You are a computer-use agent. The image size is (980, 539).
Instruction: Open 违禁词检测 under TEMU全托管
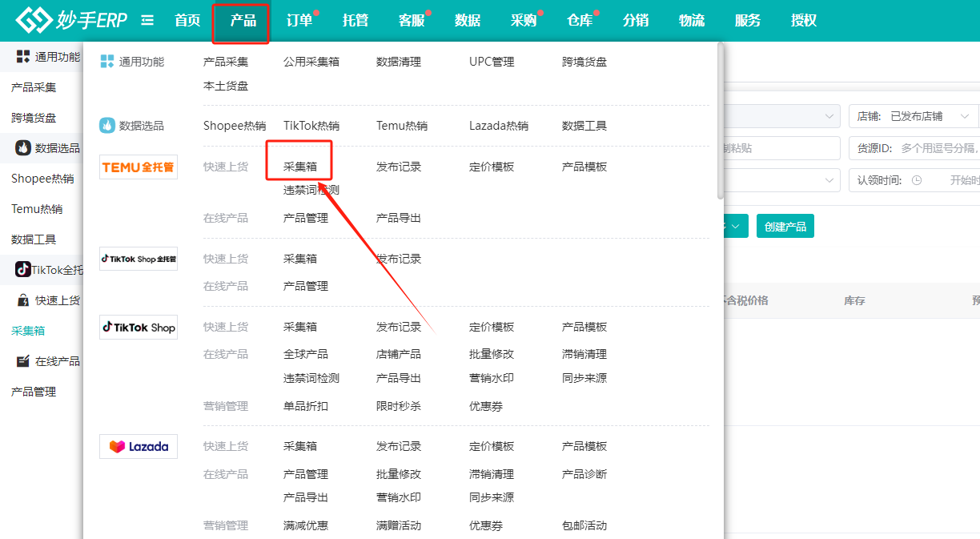coord(311,190)
